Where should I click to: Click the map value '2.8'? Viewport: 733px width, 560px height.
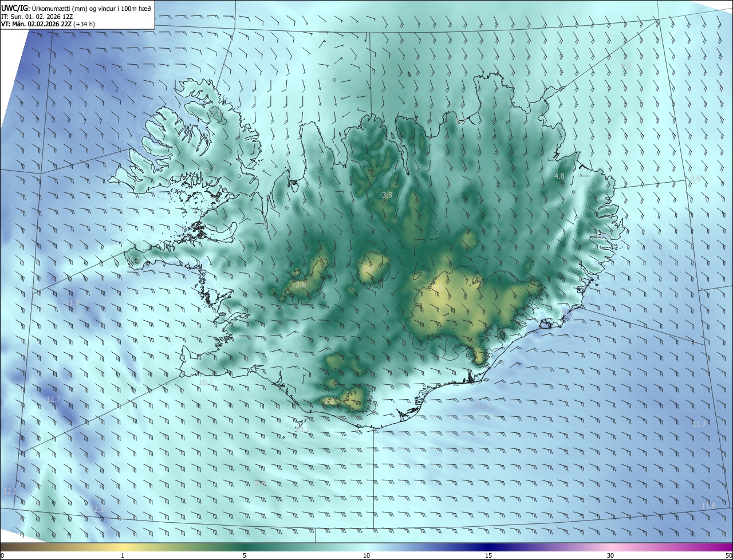point(301,285)
